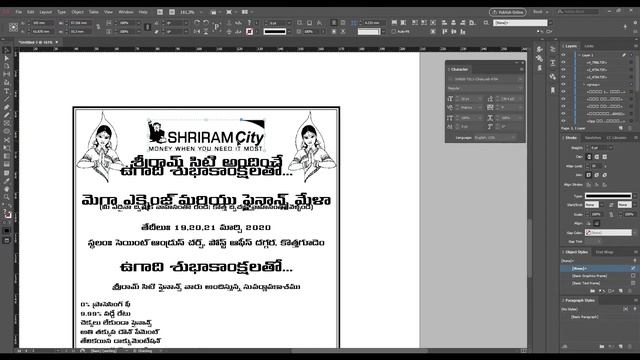Open the Character panel menu
The width and height of the screenshot is (640, 360).
point(521,69)
